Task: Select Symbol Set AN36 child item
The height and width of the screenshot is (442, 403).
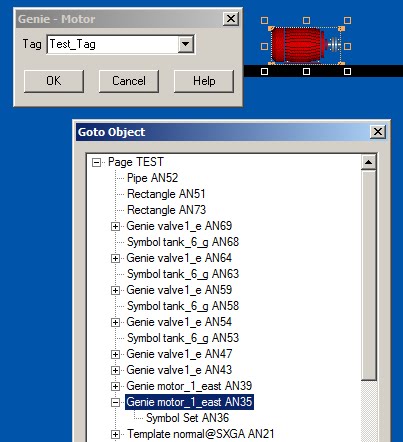Action: [x=187, y=418]
